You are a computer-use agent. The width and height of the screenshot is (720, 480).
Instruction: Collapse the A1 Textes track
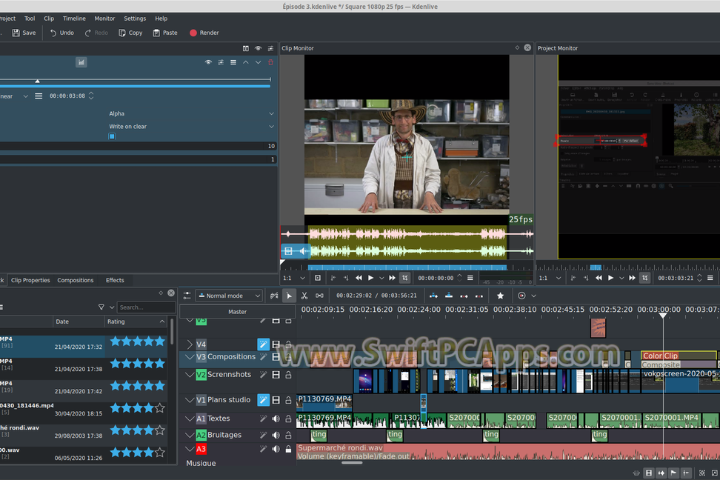point(190,419)
